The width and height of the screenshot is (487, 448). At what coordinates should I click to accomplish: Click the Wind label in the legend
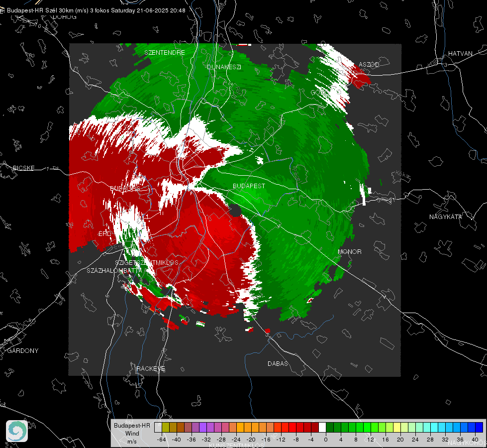(132, 433)
